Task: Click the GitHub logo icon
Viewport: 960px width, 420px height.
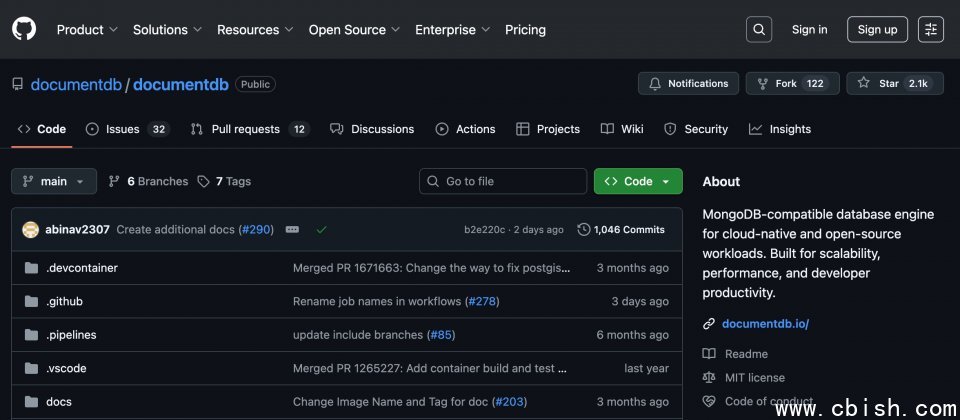Action: [24, 29]
